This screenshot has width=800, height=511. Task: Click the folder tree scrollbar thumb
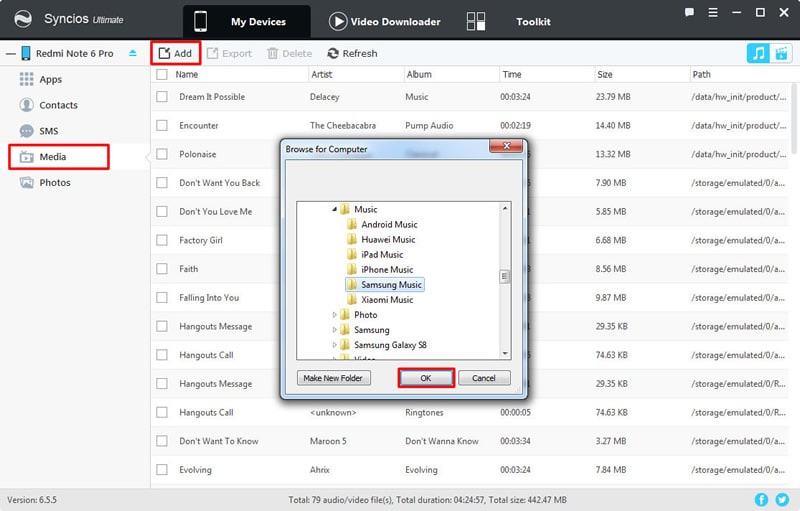click(x=505, y=276)
